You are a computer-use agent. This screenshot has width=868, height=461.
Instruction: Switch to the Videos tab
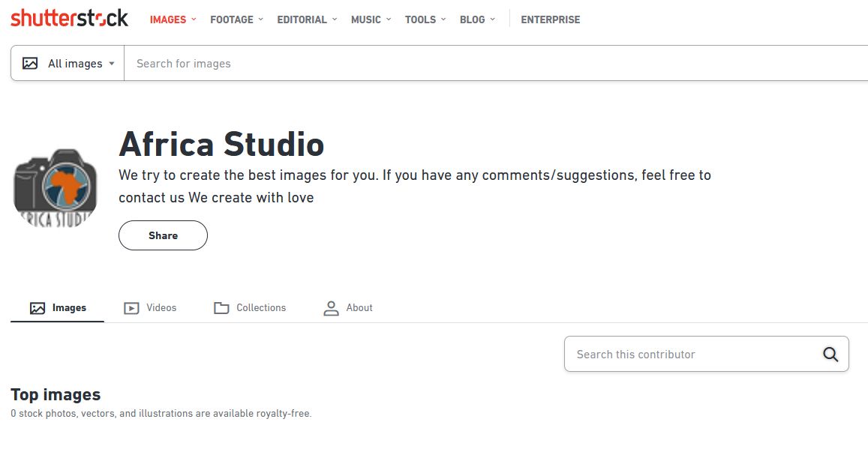click(150, 307)
